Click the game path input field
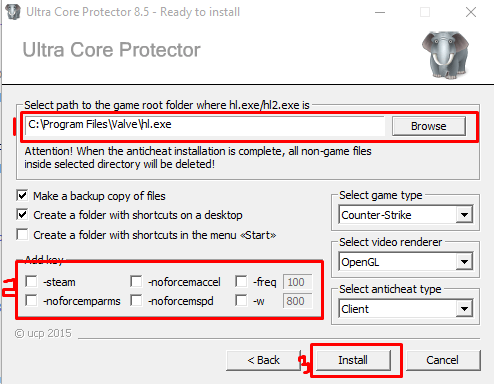This screenshot has height=384, width=494. 205,125
